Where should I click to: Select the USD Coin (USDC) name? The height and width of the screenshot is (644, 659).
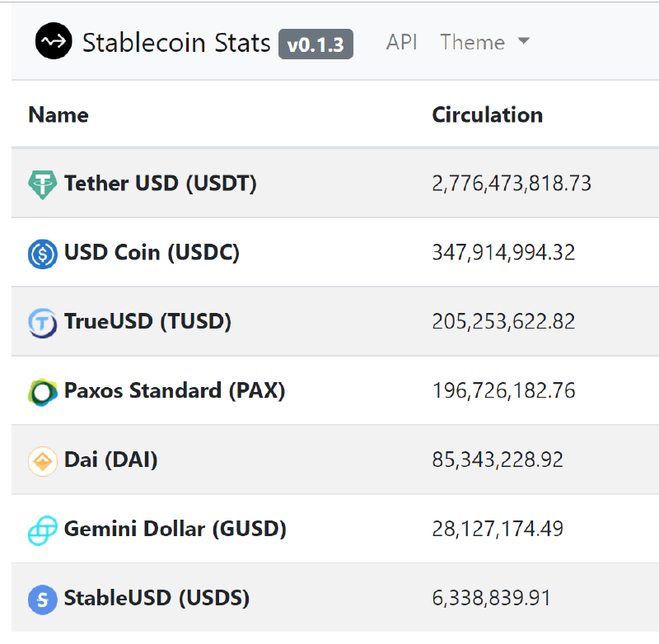coord(152,252)
